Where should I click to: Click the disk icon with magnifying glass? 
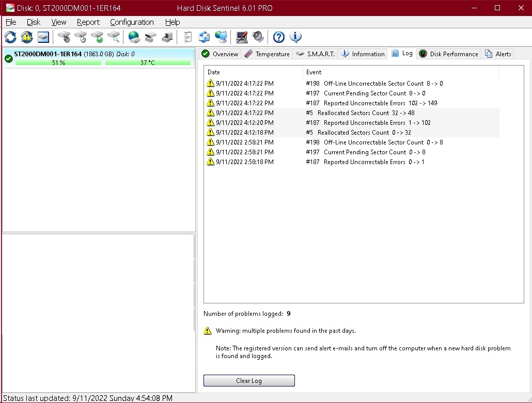[114, 37]
